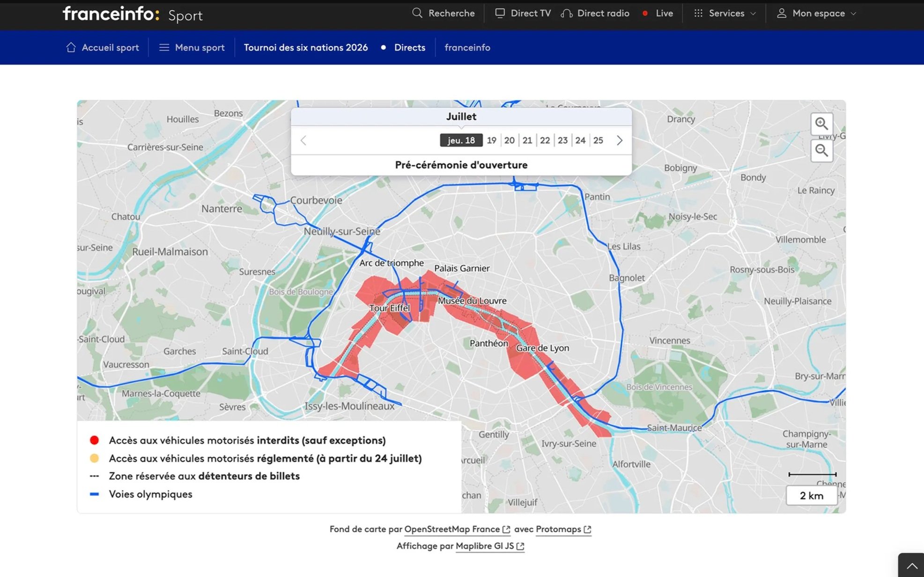The width and height of the screenshot is (924, 577).
Task: Click the Palais Garnier map label
Action: click(x=462, y=268)
